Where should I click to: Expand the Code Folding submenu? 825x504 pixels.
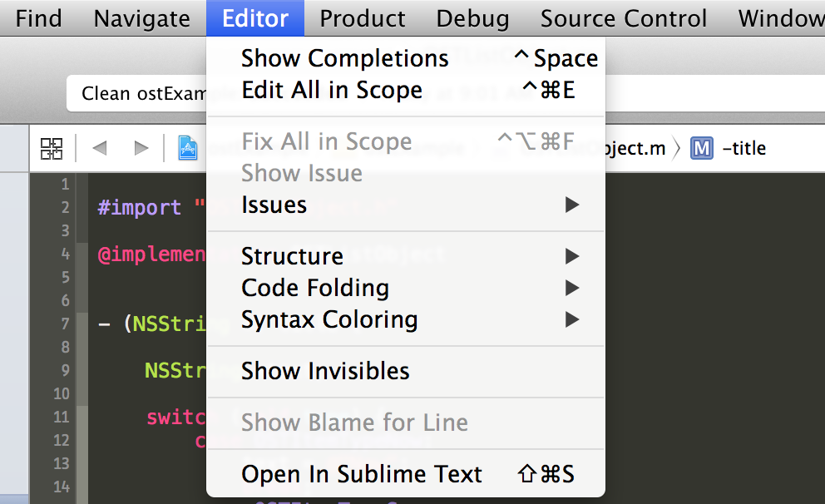click(406, 288)
